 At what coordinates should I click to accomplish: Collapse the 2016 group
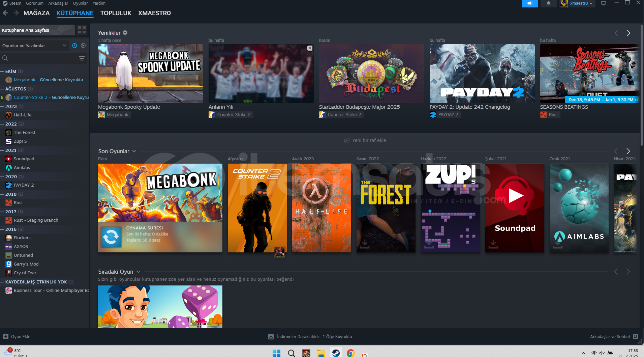pos(2,229)
